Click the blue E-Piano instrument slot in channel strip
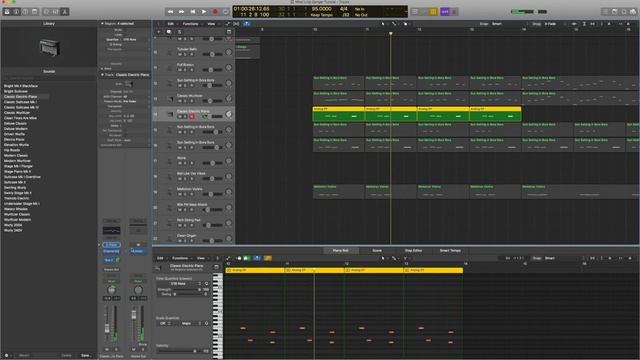The width and height of the screenshot is (640, 360). point(111,245)
